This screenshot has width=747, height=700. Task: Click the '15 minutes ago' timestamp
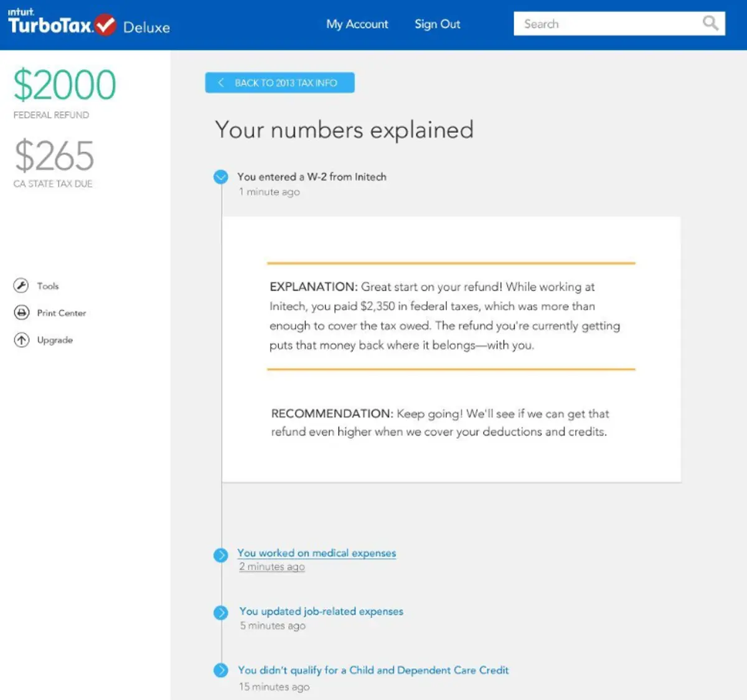pos(274,687)
